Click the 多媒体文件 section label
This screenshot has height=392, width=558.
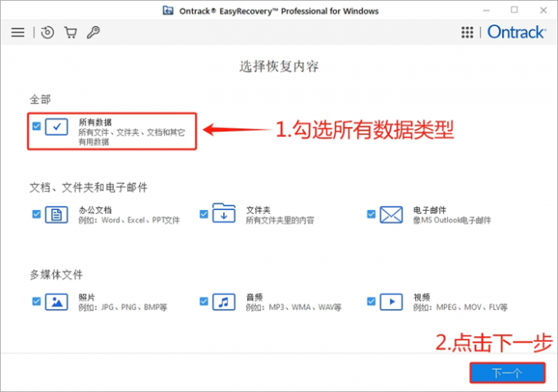(x=57, y=275)
